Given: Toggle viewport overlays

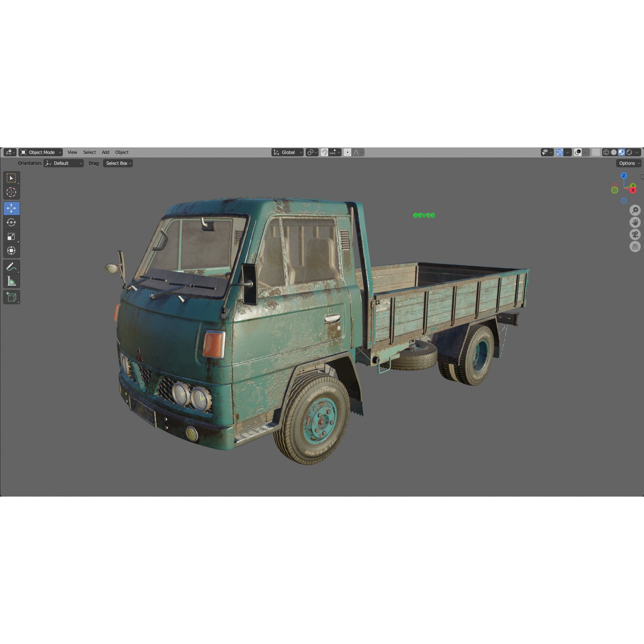Looking at the screenshot, I should 578,152.
